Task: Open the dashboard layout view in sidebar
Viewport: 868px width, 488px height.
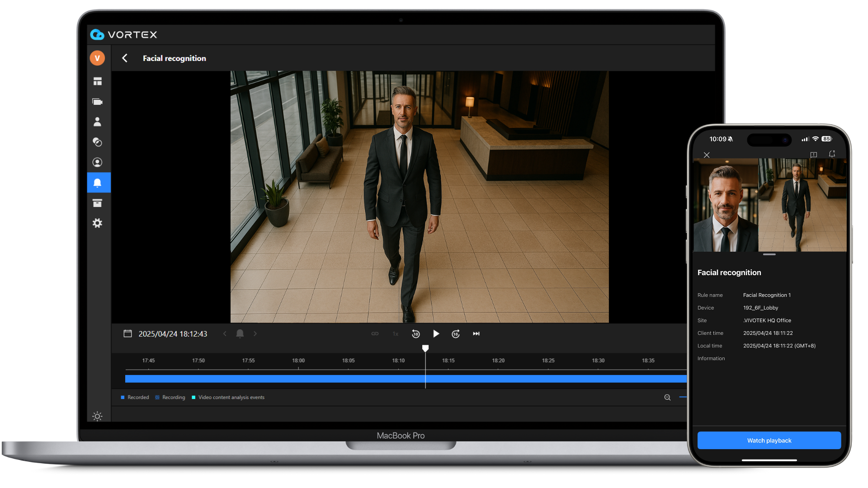Action: pos(97,81)
